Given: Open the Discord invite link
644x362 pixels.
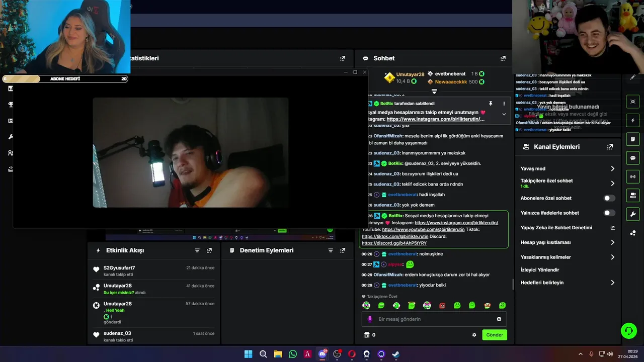Looking at the screenshot, I should pos(394,243).
